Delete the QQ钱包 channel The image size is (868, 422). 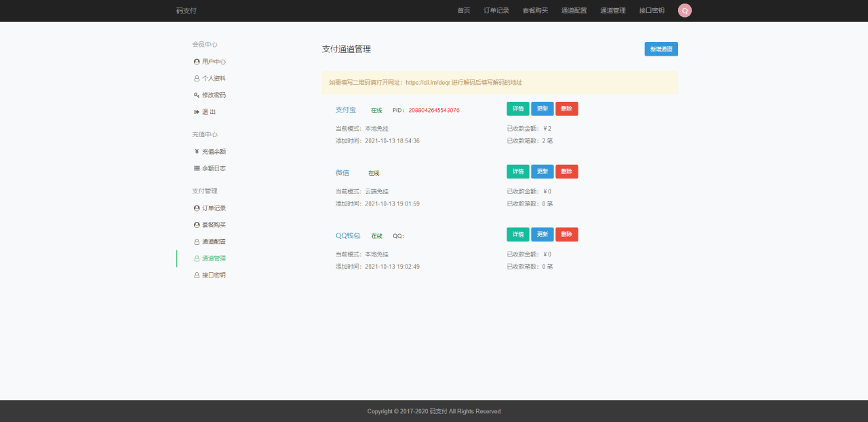(566, 235)
